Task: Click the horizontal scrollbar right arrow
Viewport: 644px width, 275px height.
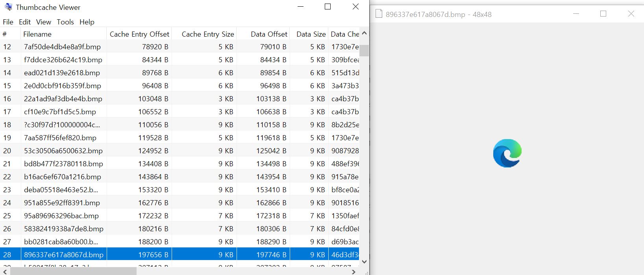Action: coord(354,271)
